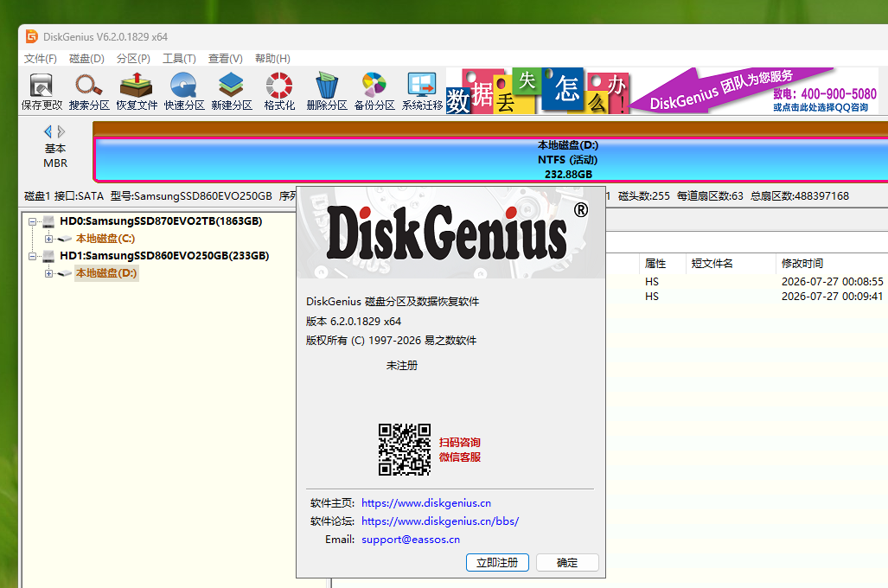This screenshot has height=588, width=888.
Task: Go to next disk with right arrow
Action: (61, 131)
